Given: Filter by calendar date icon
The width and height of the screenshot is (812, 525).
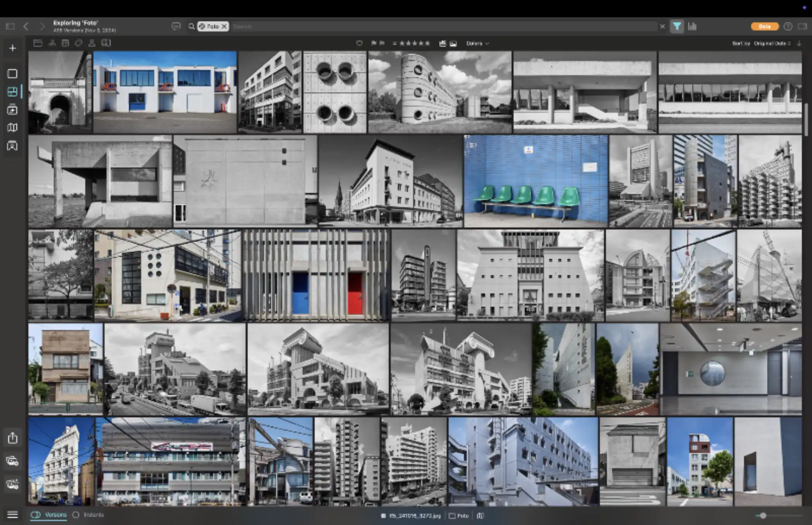Looking at the screenshot, I should pos(65,43).
